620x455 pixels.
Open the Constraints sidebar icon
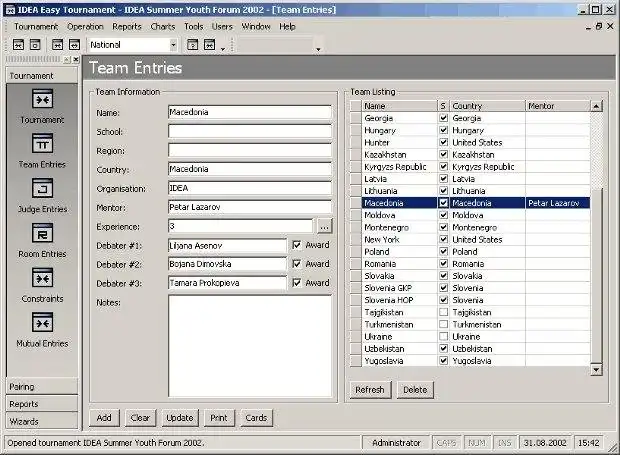[42, 278]
